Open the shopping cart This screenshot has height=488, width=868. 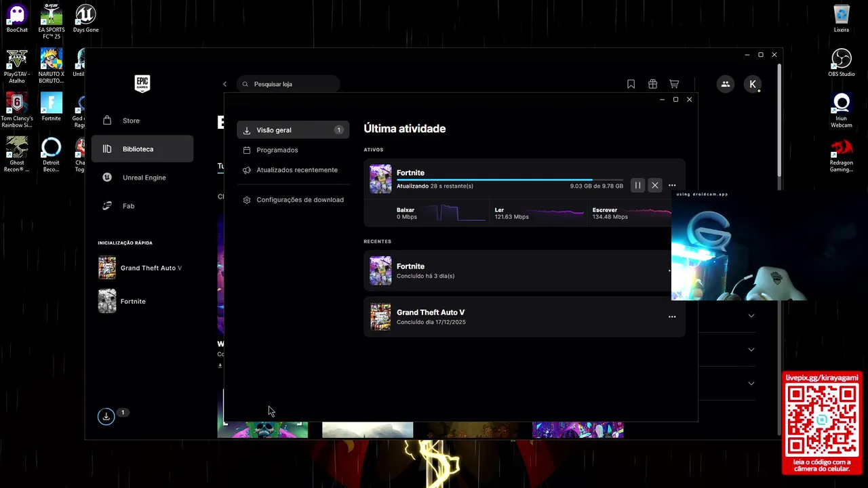point(674,84)
